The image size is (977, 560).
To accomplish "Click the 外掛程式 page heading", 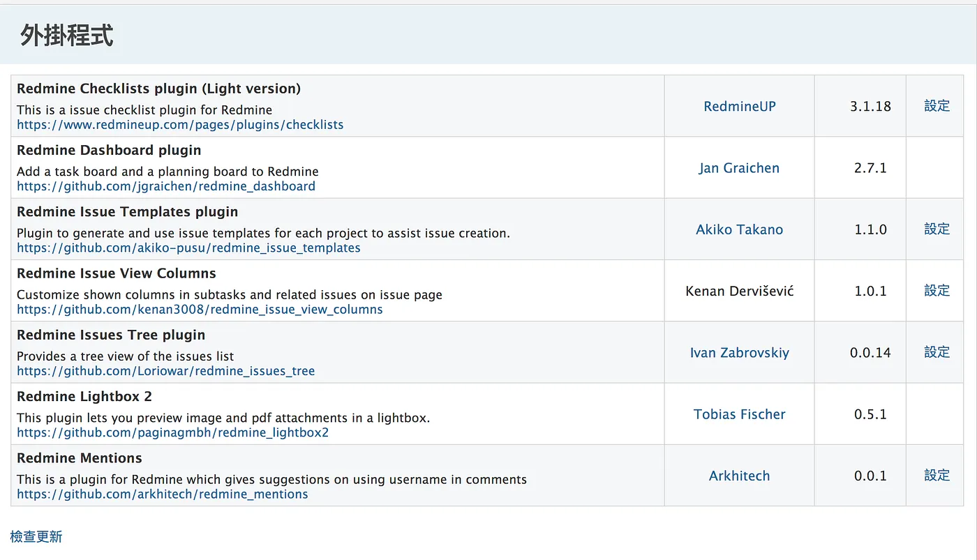I will click(x=67, y=35).
